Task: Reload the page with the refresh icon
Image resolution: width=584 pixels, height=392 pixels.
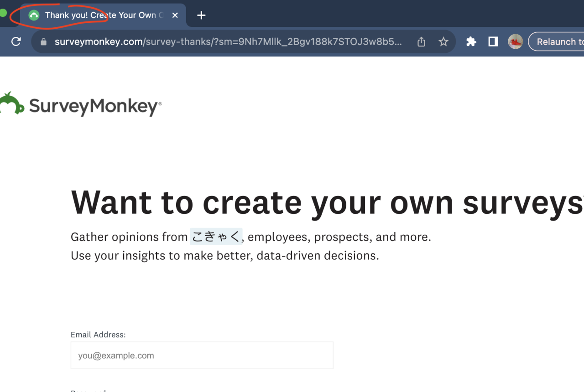Action: (16, 42)
